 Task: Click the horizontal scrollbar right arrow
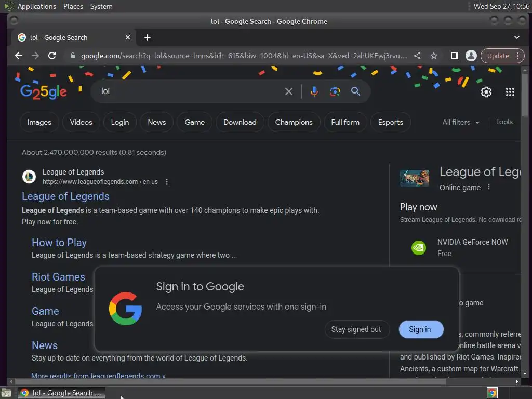pyautogui.click(x=517, y=381)
